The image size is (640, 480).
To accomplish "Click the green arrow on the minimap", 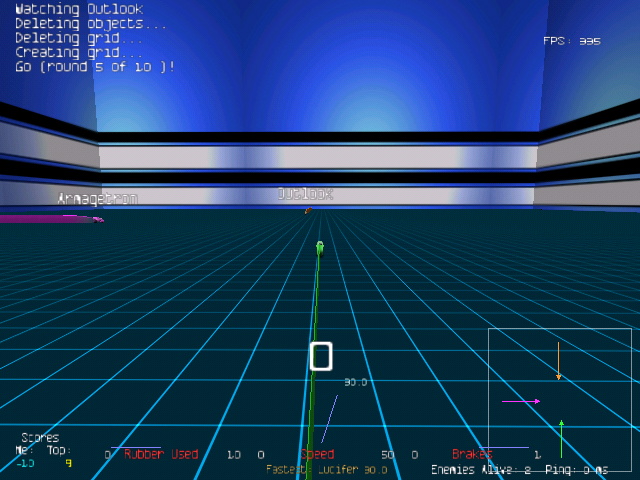I will [561, 437].
